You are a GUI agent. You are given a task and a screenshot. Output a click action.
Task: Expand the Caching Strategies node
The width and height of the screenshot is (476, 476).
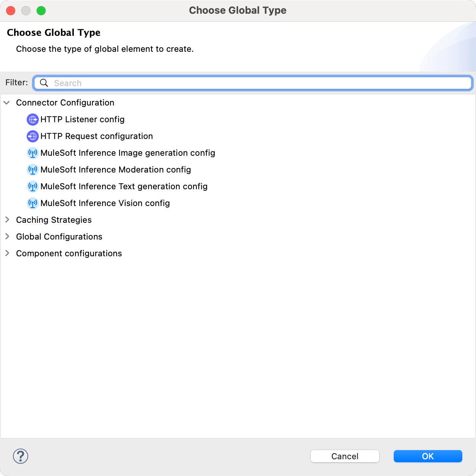[x=7, y=220]
